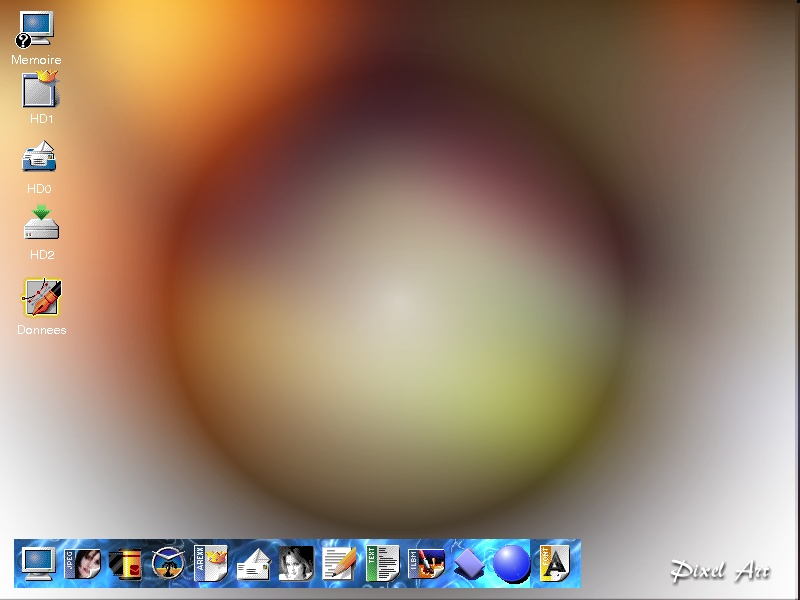
Task: Open the text editor pencil icon in the dock
Action: (338, 564)
